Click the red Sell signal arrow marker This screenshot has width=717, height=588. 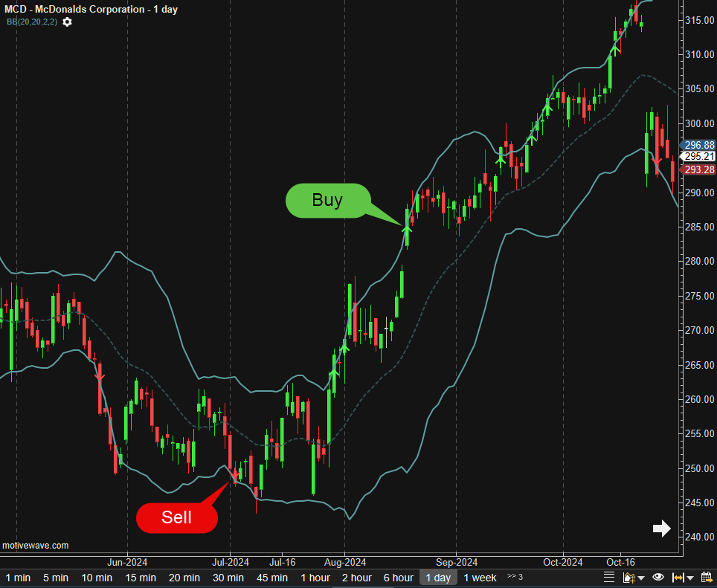coord(236,474)
